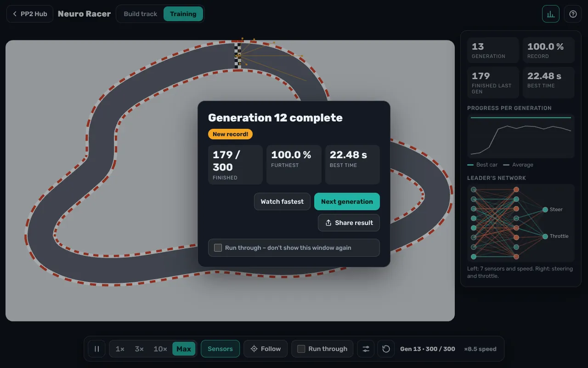Click the Watch fastest button
Image resolution: width=588 pixels, height=368 pixels.
tap(282, 201)
